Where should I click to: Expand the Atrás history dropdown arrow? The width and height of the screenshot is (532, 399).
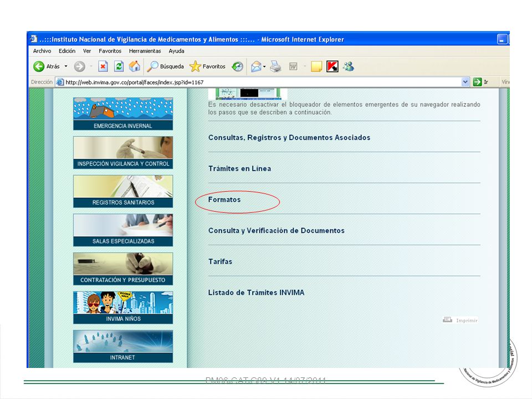[66, 66]
